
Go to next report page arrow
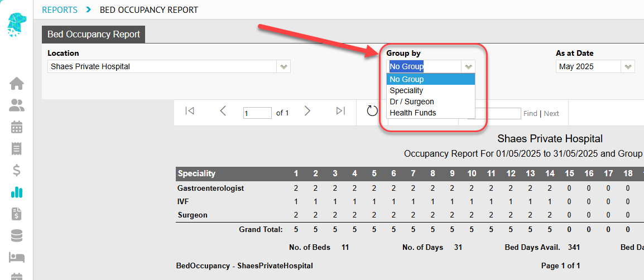[307, 111]
